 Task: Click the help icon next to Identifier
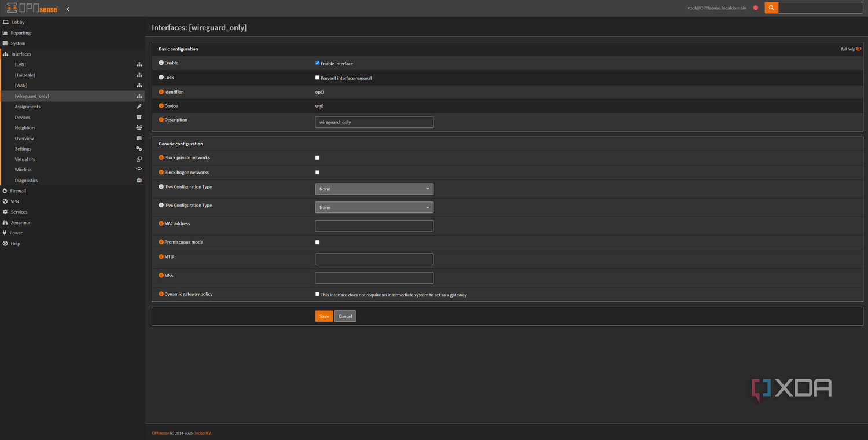[x=161, y=92]
